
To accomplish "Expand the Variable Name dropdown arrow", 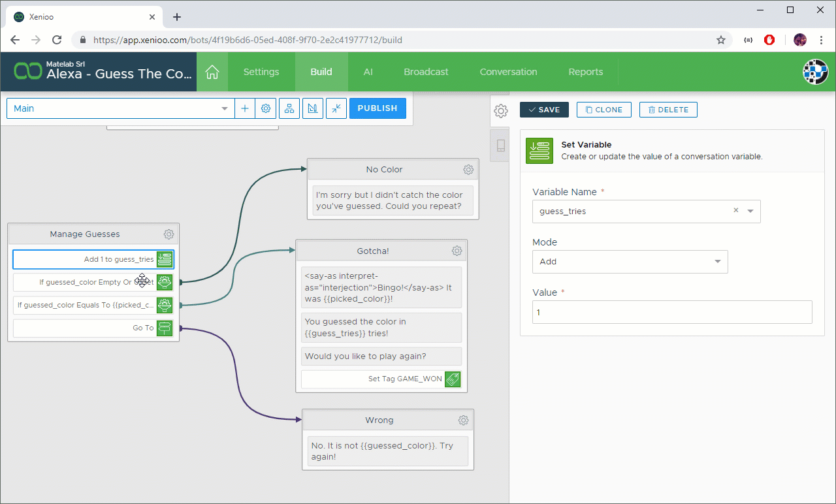I will tap(750, 211).
